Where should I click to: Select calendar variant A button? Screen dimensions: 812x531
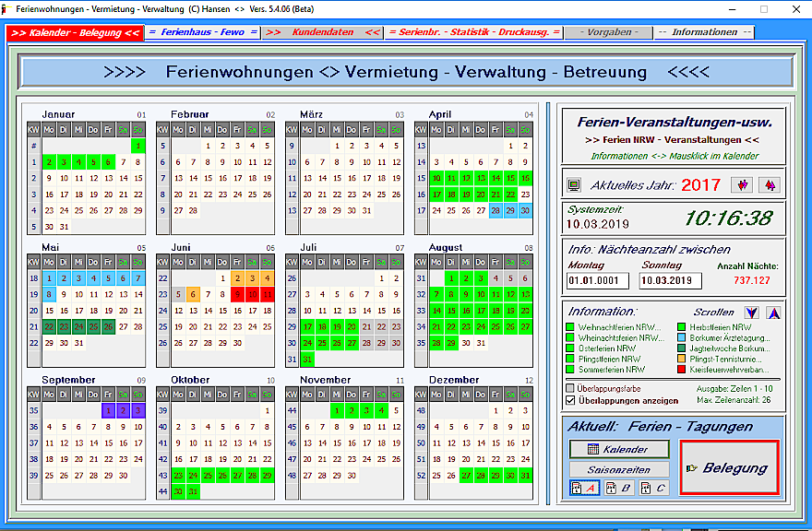(583, 489)
